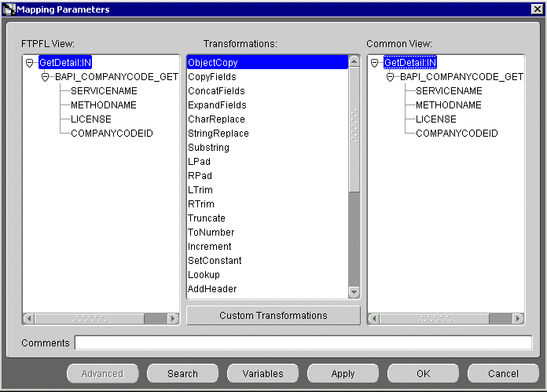Click the Advanced button
Image resolution: width=547 pixels, height=392 pixels.
[102, 374]
